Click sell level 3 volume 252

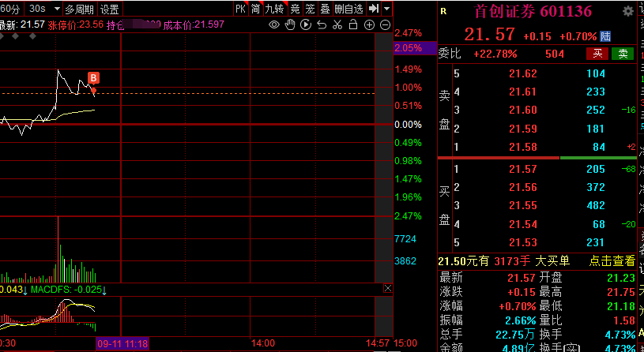(596, 110)
